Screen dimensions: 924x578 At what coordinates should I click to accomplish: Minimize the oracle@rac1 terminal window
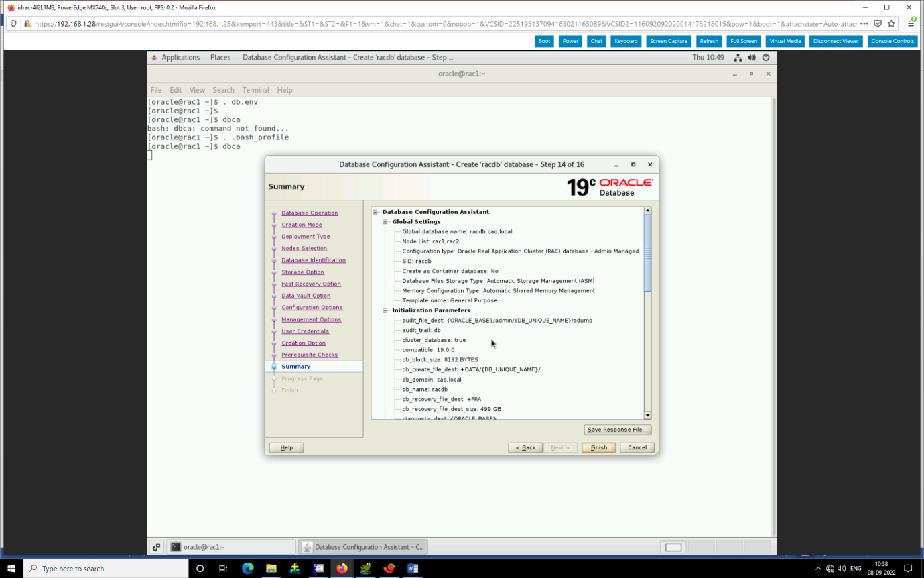pyautogui.click(x=735, y=74)
